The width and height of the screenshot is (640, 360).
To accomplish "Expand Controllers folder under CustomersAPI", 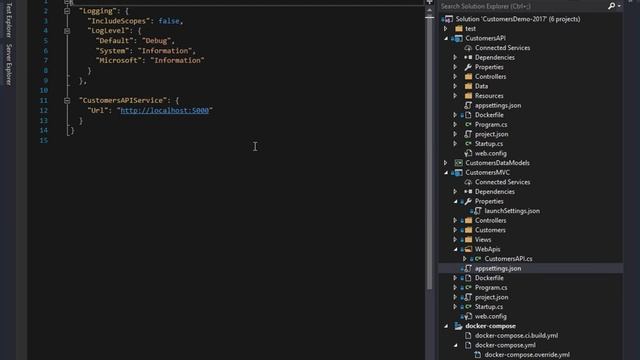I will [x=455, y=77].
